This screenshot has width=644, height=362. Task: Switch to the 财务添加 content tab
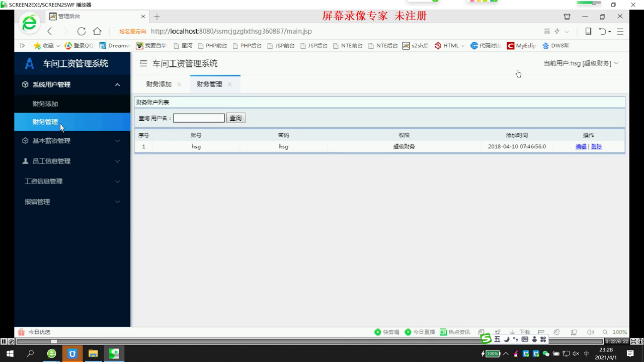pos(159,84)
